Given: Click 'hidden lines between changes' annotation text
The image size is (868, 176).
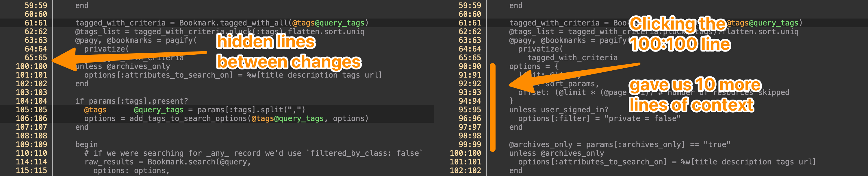Looking at the screenshot, I should click(288, 52).
